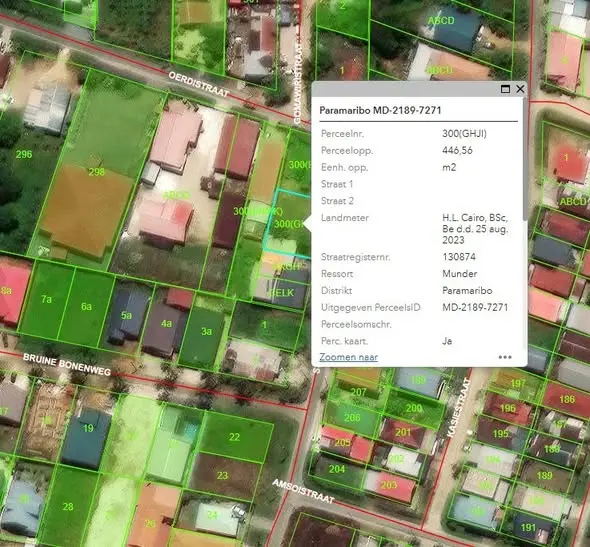The image size is (590, 547).
Task: Click the OERDISTRAAT street label
Action: pos(199,84)
